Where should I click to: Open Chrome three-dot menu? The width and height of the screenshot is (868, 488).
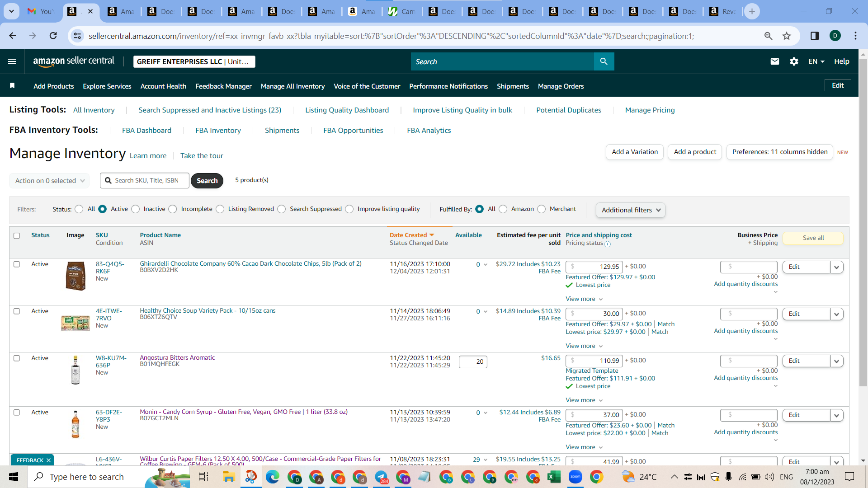point(855,36)
